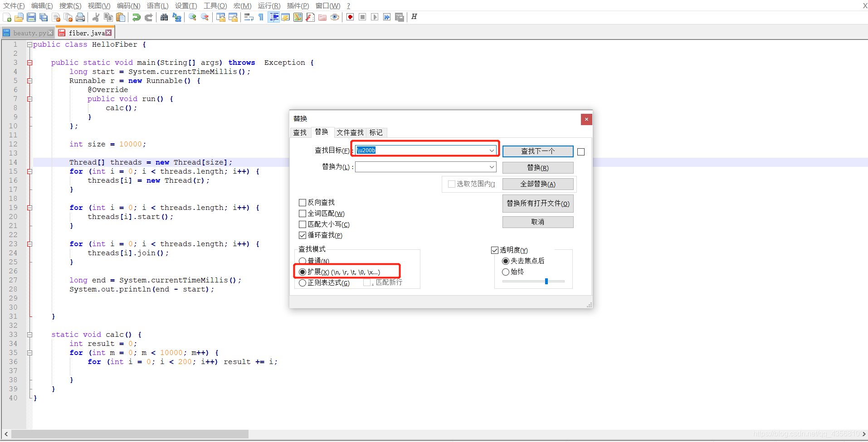Uncheck the 循环查找 option
The width and height of the screenshot is (868, 442).
point(302,235)
